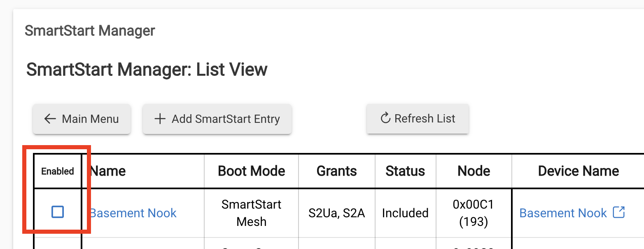Click the SmartStart Mesh boot mode cell
Viewport: 644px width, 249px height.
tap(252, 213)
